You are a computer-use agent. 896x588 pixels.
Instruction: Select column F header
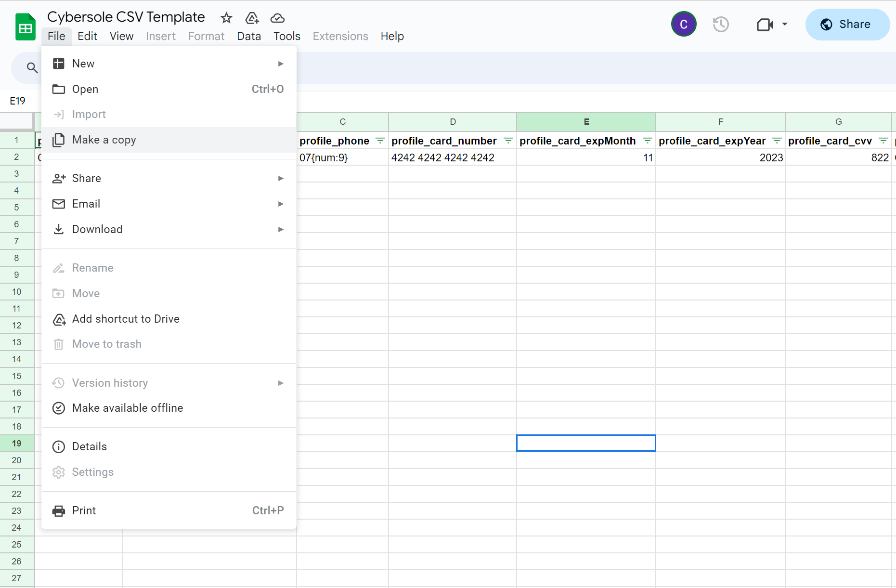click(x=721, y=122)
